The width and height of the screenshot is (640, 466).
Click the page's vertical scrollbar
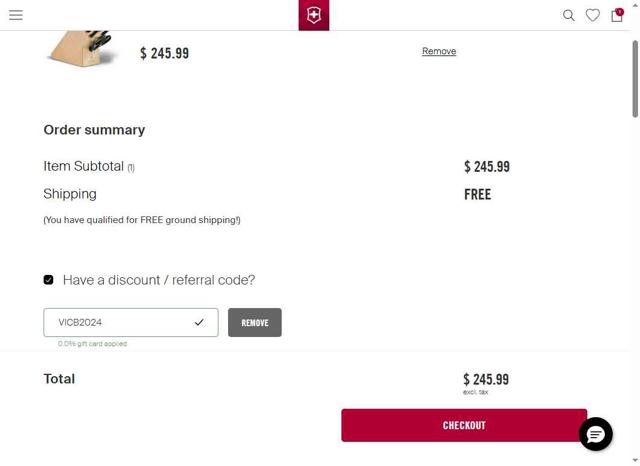point(634,80)
